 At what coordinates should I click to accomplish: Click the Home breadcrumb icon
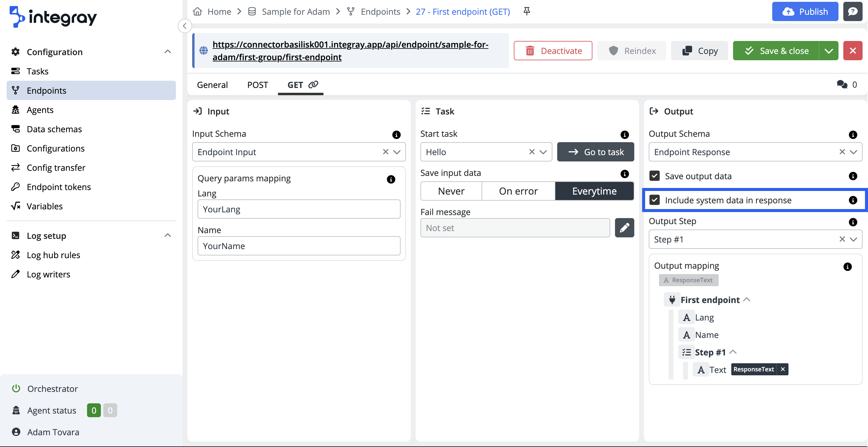point(198,11)
